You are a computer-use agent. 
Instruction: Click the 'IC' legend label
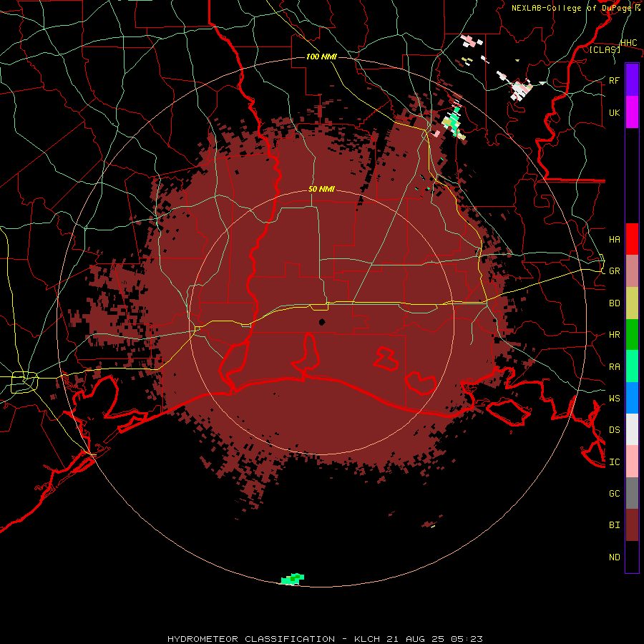(x=614, y=462)
